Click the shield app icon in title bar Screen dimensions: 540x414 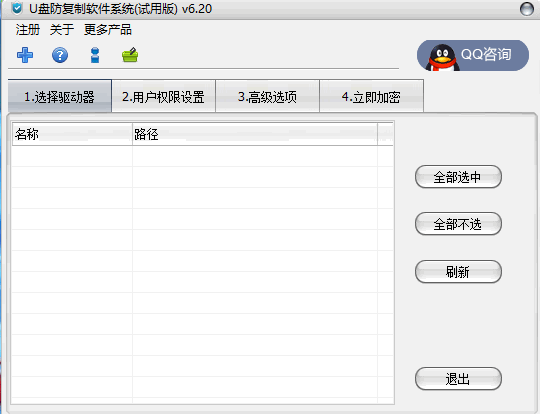point(17,8)
